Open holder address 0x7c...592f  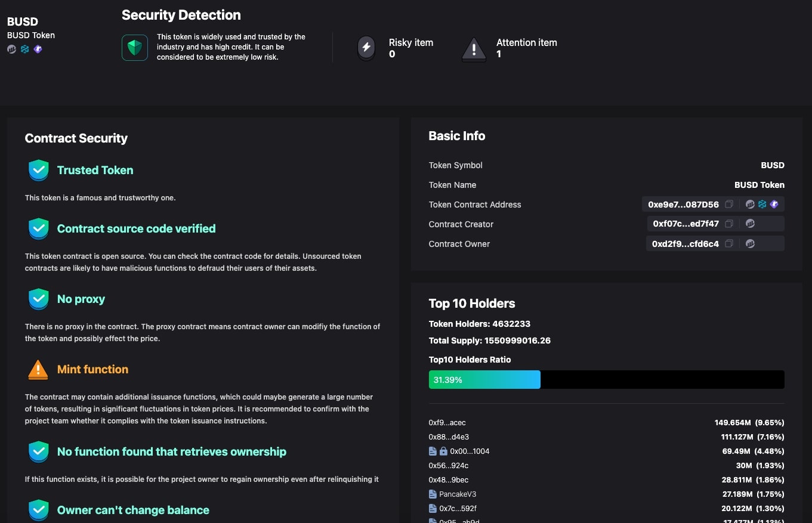tap(458, 509)
